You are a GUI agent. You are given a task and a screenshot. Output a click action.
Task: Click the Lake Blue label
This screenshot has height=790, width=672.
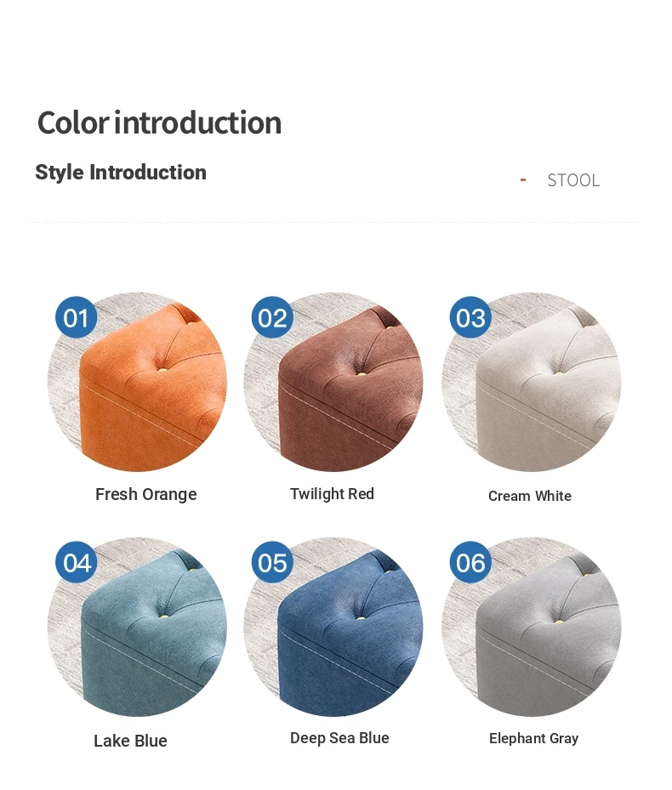click(130, 741)
